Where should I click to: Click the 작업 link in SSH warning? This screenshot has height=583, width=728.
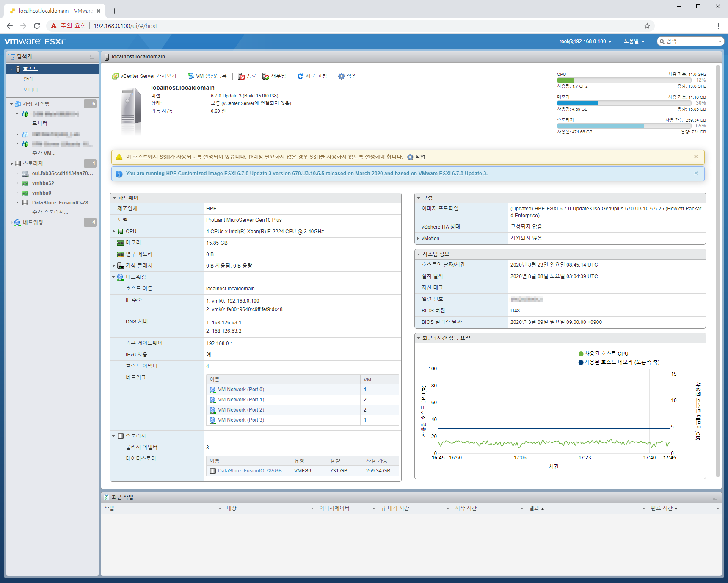click(420, 157)
